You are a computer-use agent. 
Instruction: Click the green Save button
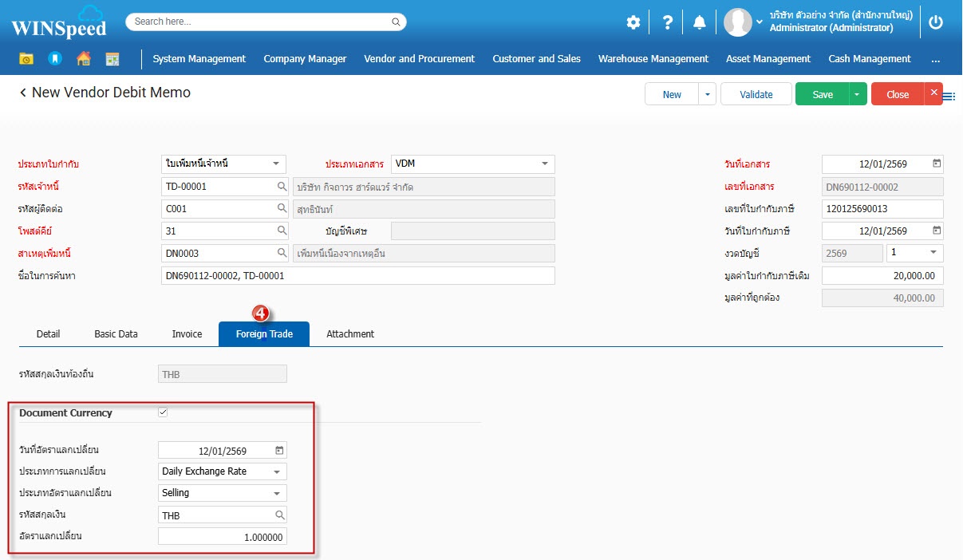[x=822, y=94]
